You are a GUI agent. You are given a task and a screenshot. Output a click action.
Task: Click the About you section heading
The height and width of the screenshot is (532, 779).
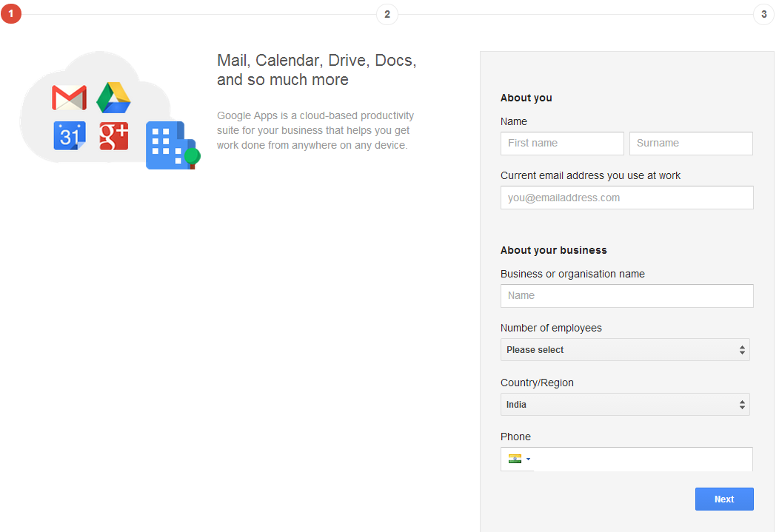click(526, 97)
